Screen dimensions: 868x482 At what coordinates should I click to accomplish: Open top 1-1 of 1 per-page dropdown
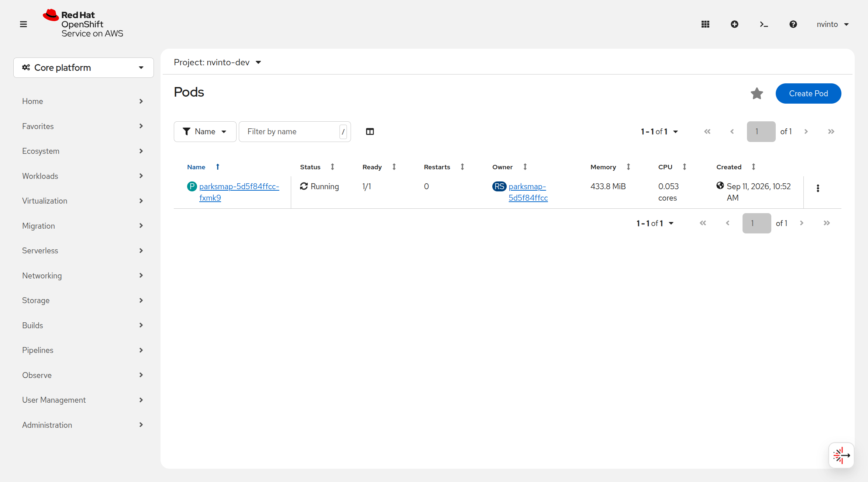(x=659, y=132)
